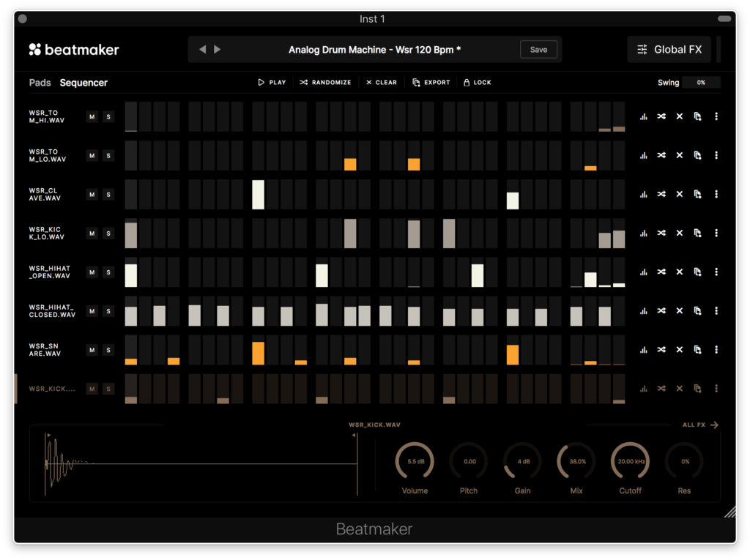750x560 pixels.
Task: Randomize the whole sequencer pattern
Action: pos(325,82)
